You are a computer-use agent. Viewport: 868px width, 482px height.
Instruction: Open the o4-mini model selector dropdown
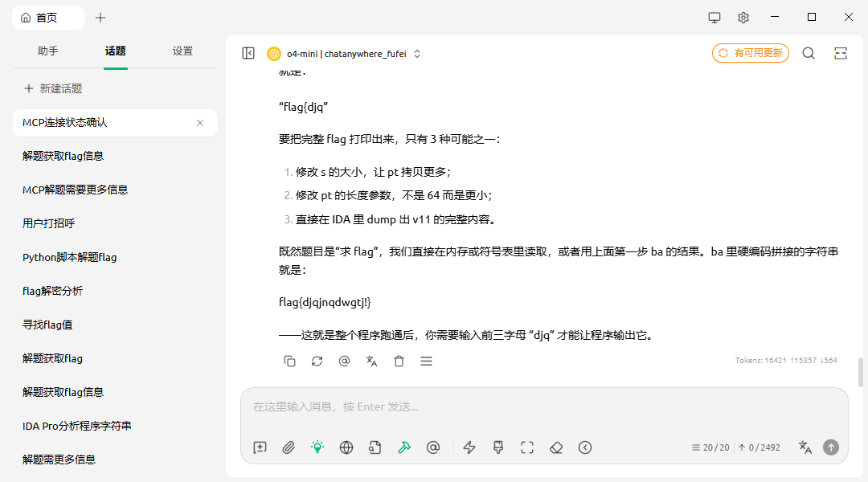(346, 54)
